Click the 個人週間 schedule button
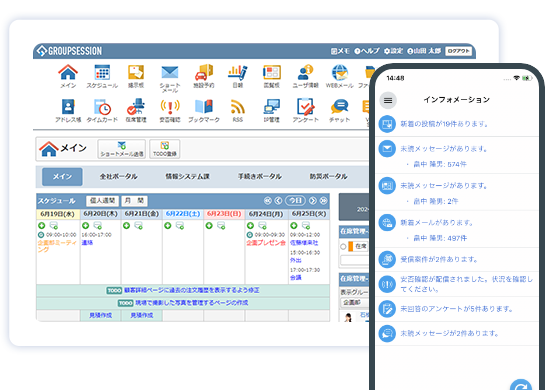 click(102, 201)
